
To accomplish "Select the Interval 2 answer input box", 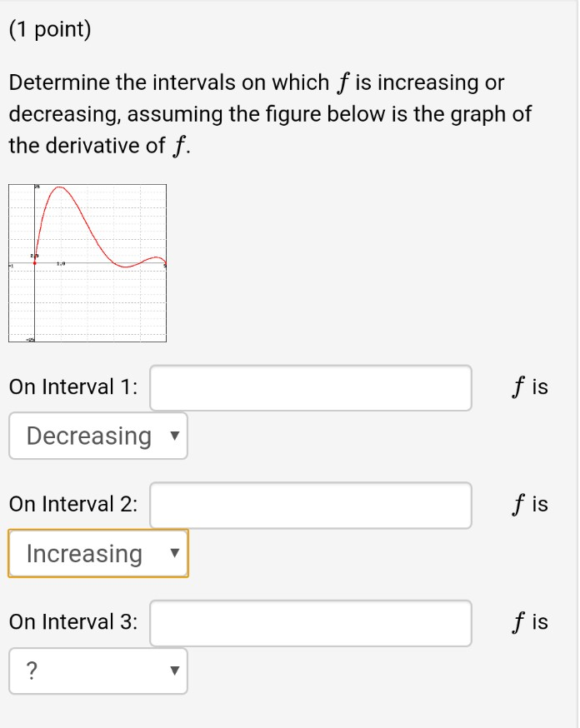I will click(310, 506).
